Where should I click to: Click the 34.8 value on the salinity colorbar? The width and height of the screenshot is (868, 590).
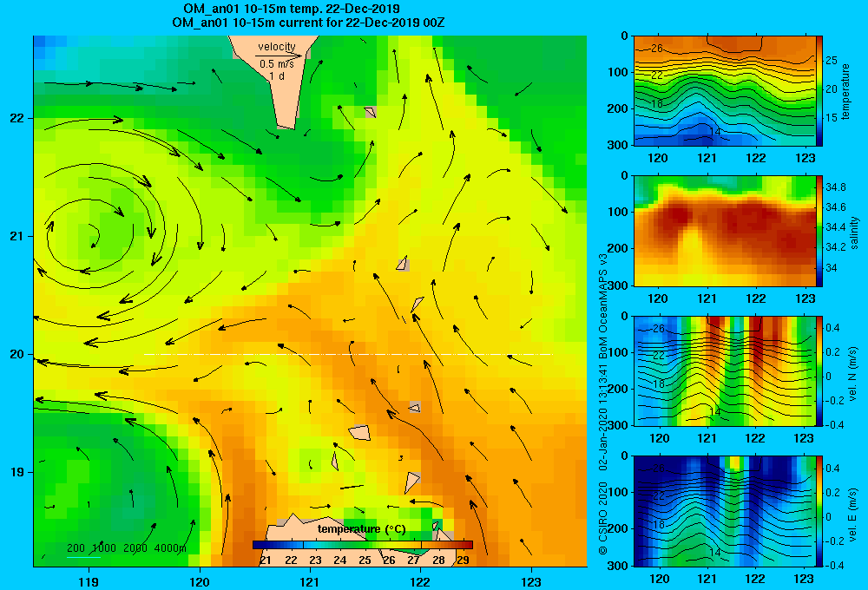835,187
